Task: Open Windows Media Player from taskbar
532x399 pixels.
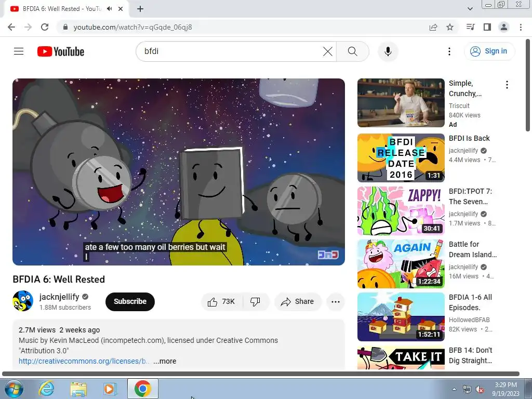Action: (109, 389)
